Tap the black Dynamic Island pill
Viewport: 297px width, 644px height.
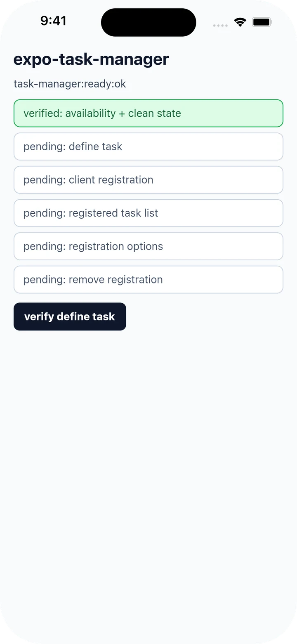click(148, 22)
